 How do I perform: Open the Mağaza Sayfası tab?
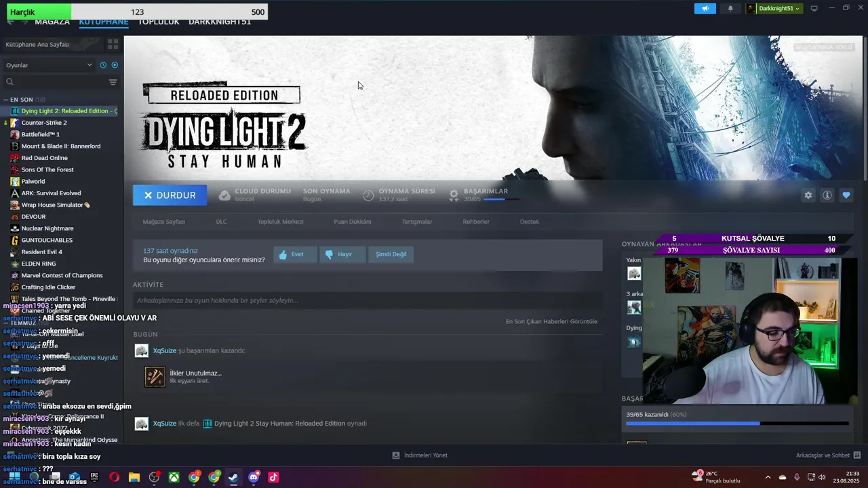[x=163, y=222]
